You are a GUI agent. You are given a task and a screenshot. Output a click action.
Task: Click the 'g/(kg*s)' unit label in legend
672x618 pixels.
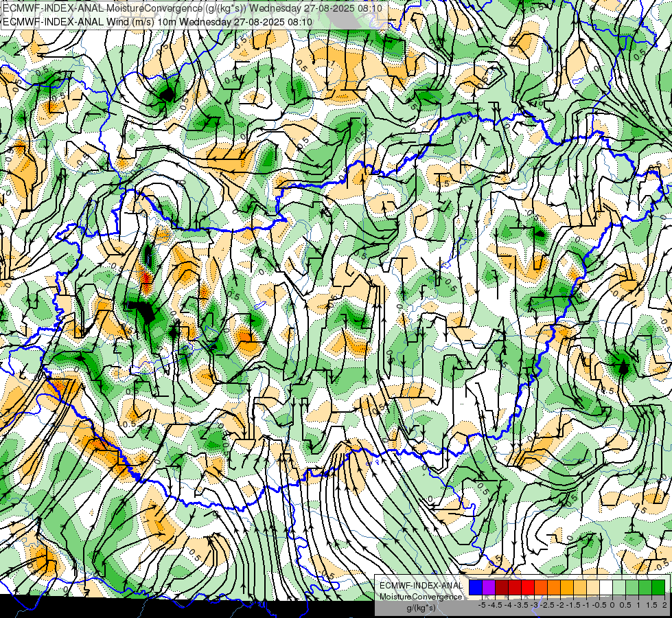click(x=421, y=608)
